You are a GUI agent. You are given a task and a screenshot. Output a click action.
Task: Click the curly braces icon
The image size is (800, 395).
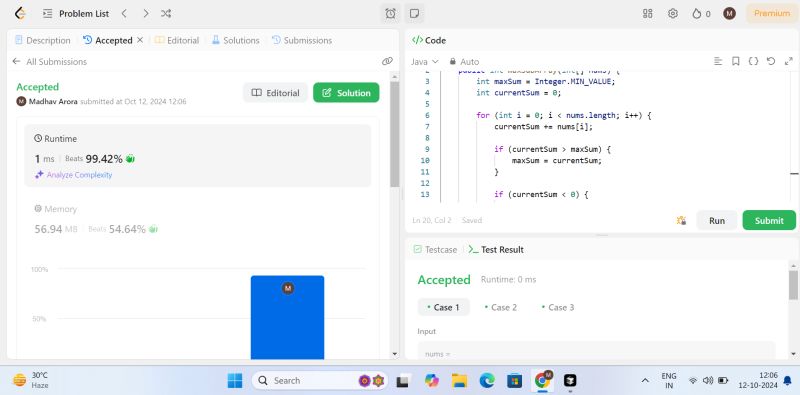tap(753, 61)
